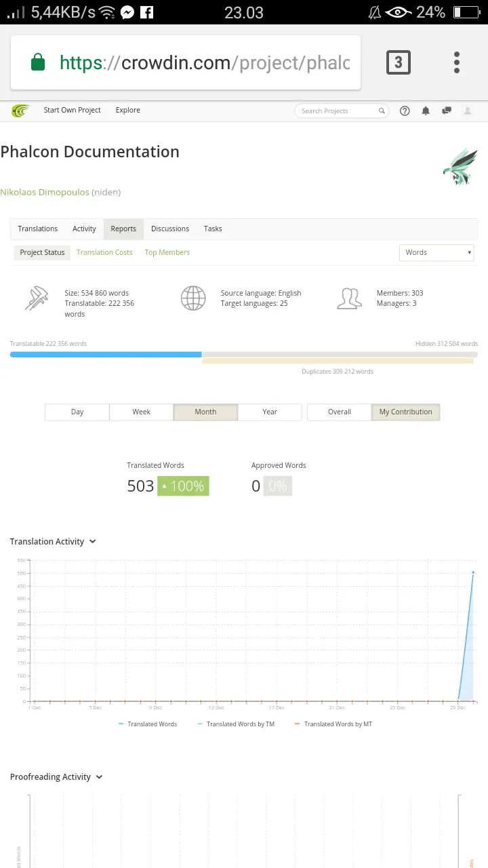Image resolution: width=488 pixels, height=868 pixels.
Task: Open the user profile avatar icon
Action: 467,111
